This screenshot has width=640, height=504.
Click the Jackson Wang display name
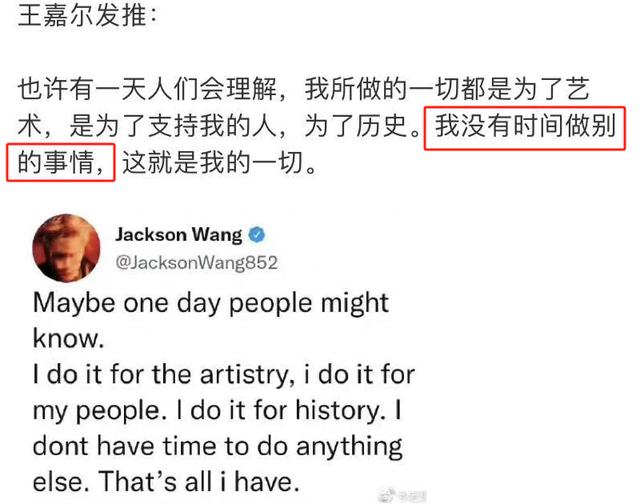178,235
